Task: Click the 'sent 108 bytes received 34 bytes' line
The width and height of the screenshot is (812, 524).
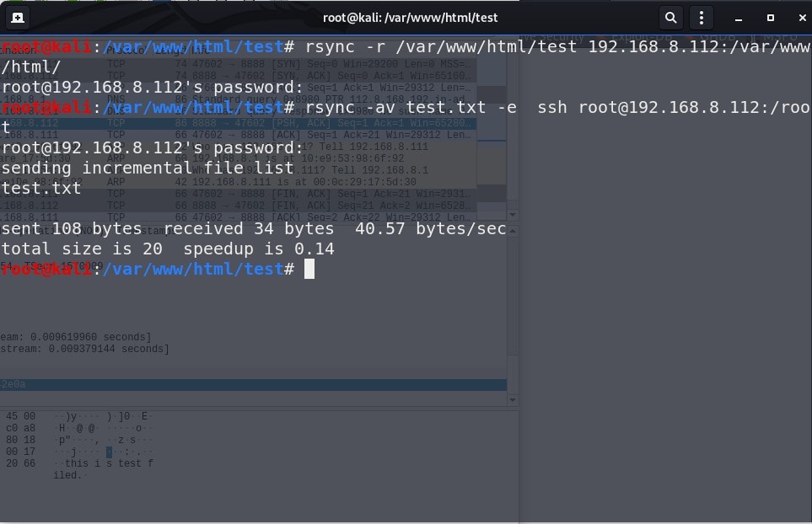Action: [x=254, y=228]
